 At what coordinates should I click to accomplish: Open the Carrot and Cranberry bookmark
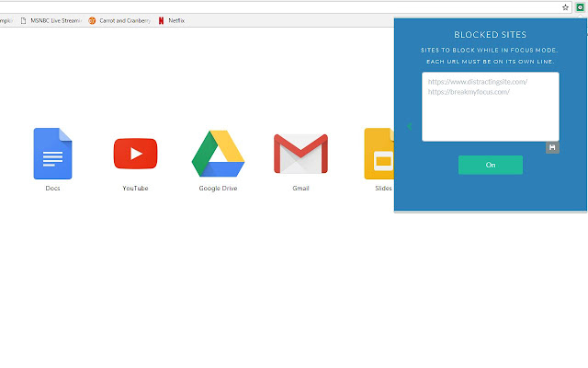[x=119, y=20]
